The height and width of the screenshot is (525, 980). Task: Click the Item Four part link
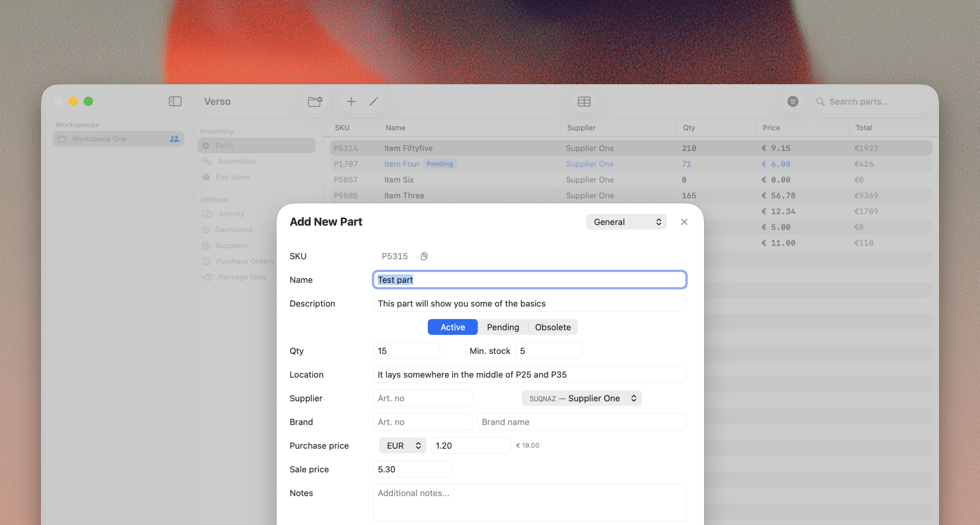[401, 164]
